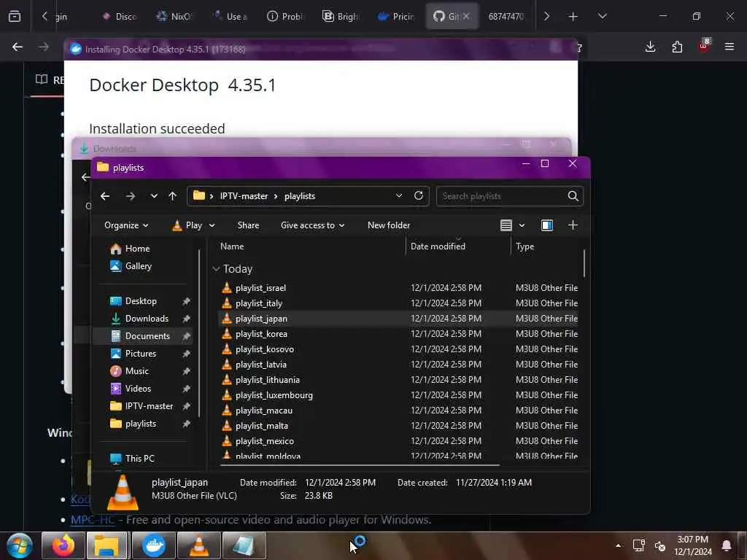This screenshot has width=747, height=560.
Task: Go forward in the playlists Explorer window
Action: pos(130,196)
